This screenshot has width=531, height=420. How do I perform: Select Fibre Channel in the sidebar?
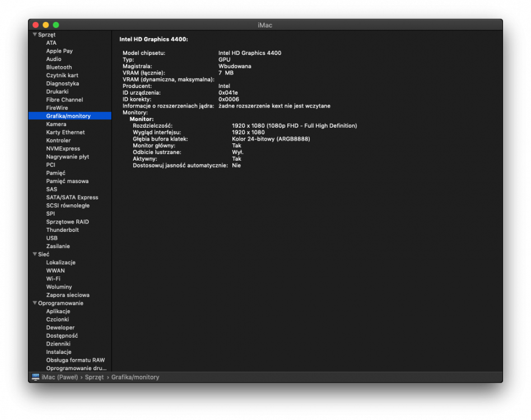[x=64, y=100]
